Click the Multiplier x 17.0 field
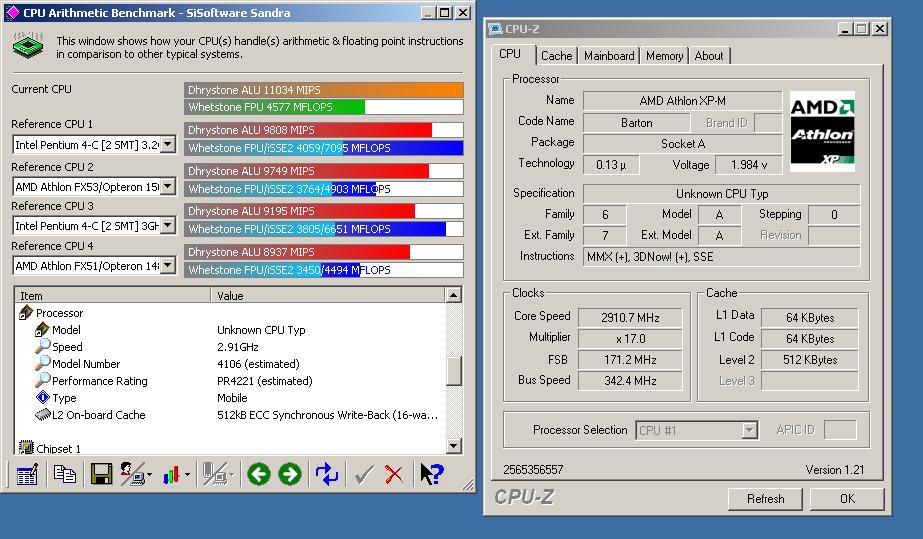 pos(630,339)
